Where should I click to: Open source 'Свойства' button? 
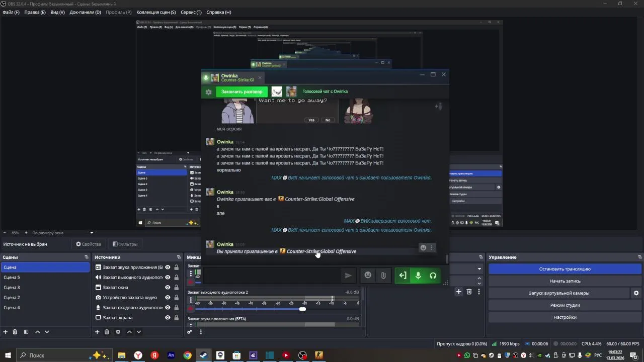(89, 244)
